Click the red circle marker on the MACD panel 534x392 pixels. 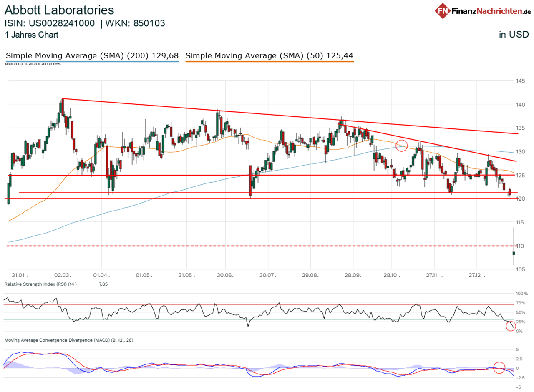pos(499,367)
